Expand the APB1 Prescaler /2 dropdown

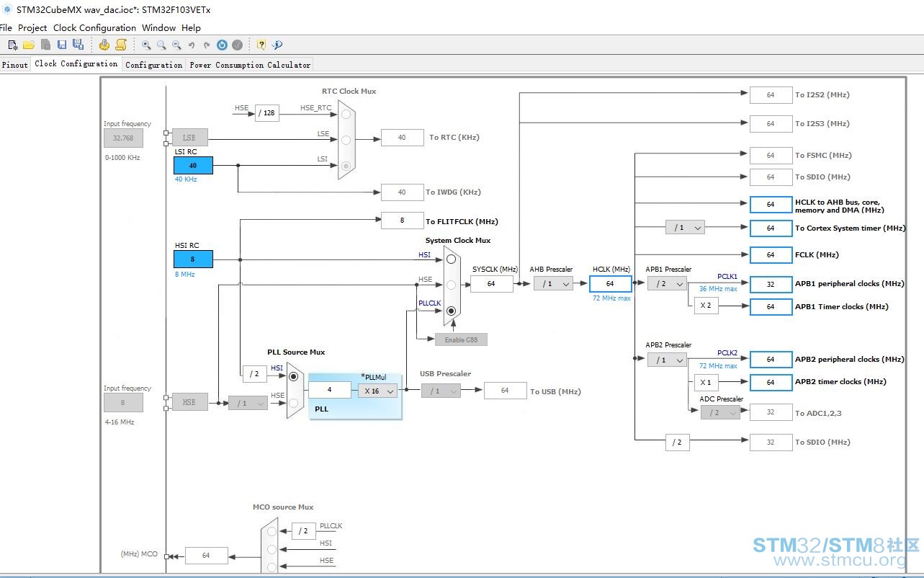(667, 284)
